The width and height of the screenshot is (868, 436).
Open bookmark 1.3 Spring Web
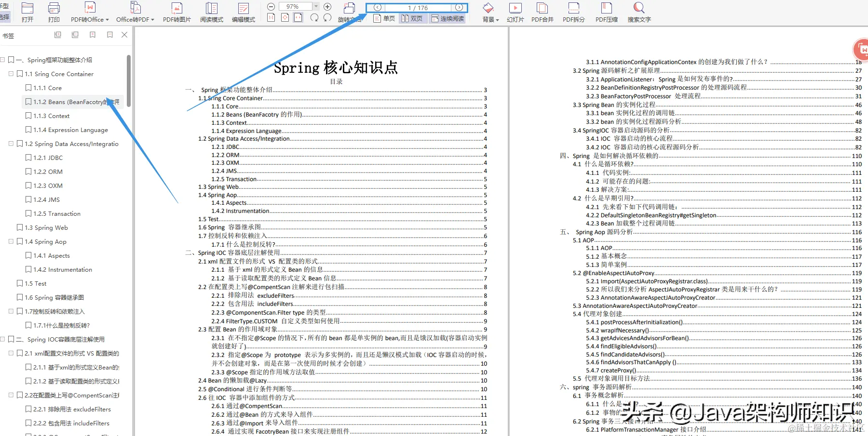pos(46,227)
